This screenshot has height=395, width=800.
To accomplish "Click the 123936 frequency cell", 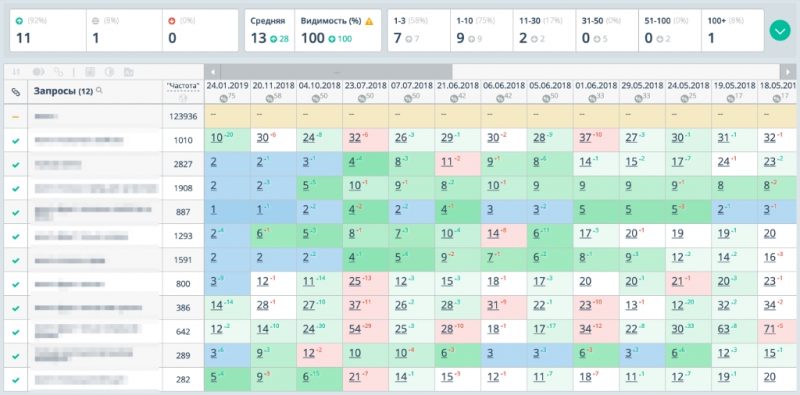I will (183, 116).
